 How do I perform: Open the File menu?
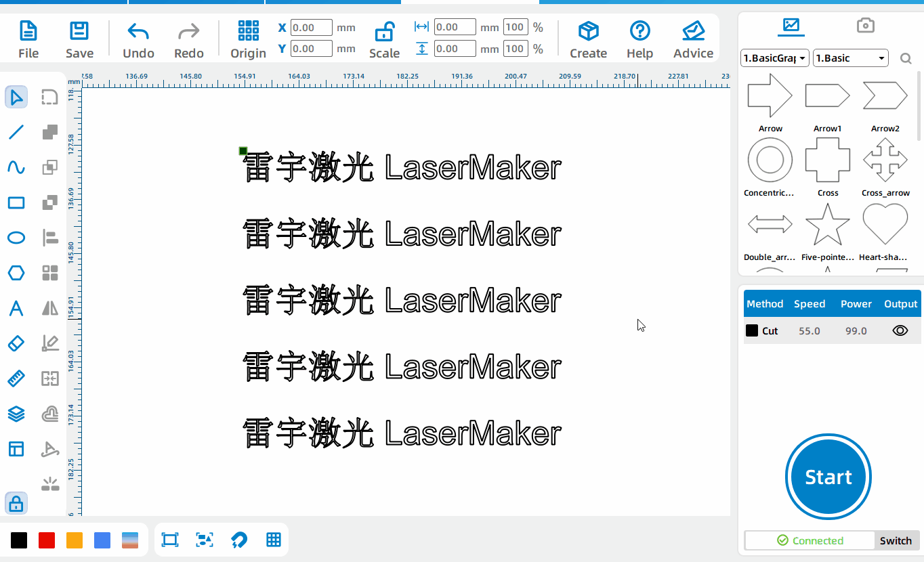click(28, 39)
